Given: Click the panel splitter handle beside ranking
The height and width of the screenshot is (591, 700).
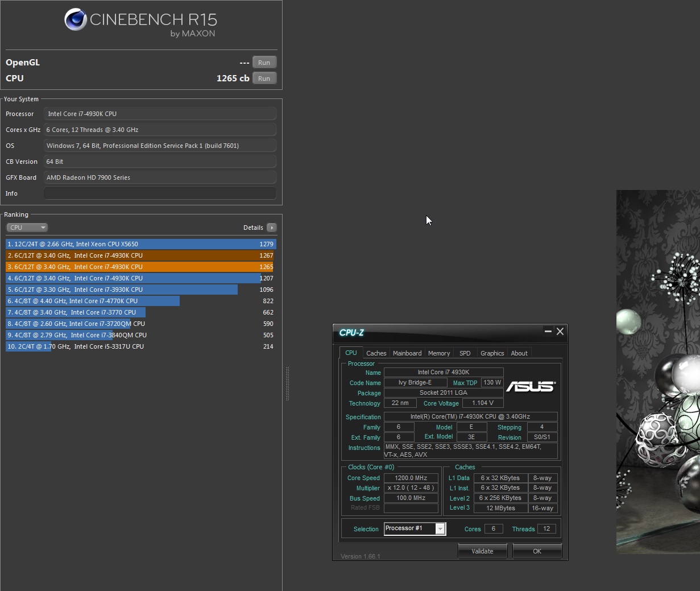Looking at the screenshot, I should (x=287, y=384).
